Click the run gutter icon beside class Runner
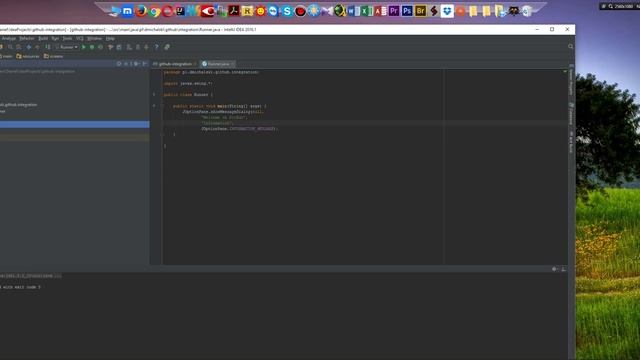Screen dimensions: 640x360 click(x=154, y=94)
